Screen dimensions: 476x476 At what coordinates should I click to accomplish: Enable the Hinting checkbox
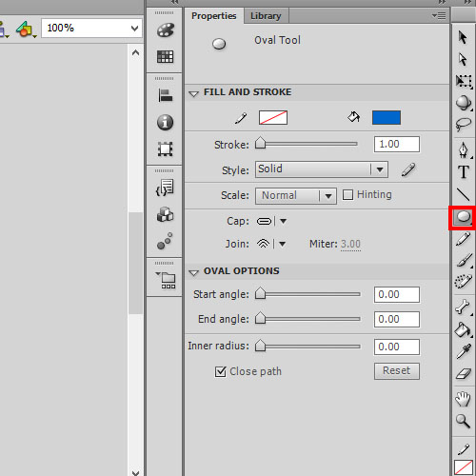347,195
